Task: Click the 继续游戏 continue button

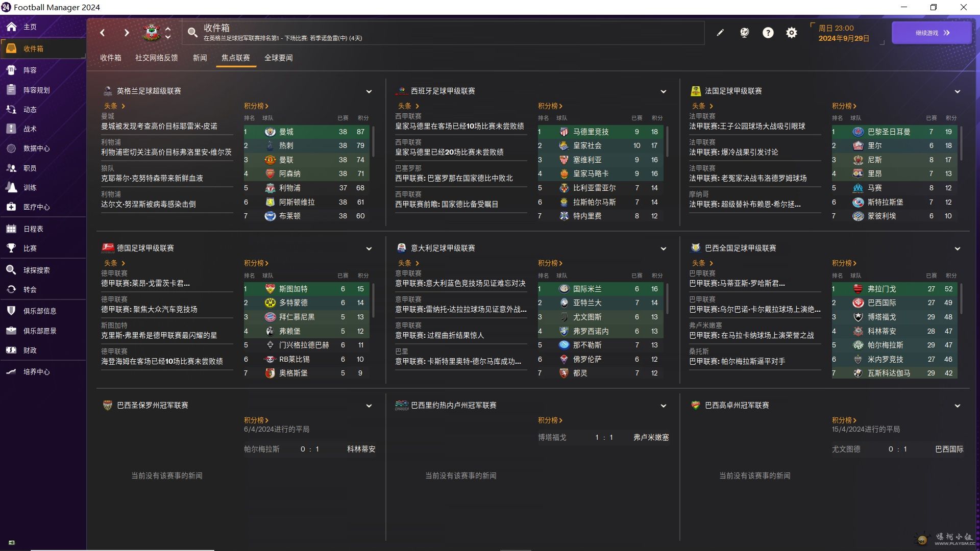Action: [x=932, y=33]
